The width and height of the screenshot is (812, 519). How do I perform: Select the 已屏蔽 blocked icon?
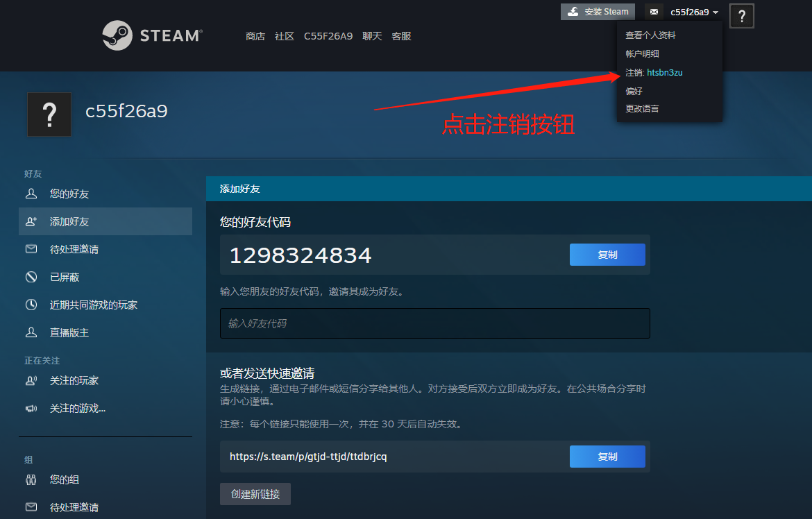(x=31, y=277)
